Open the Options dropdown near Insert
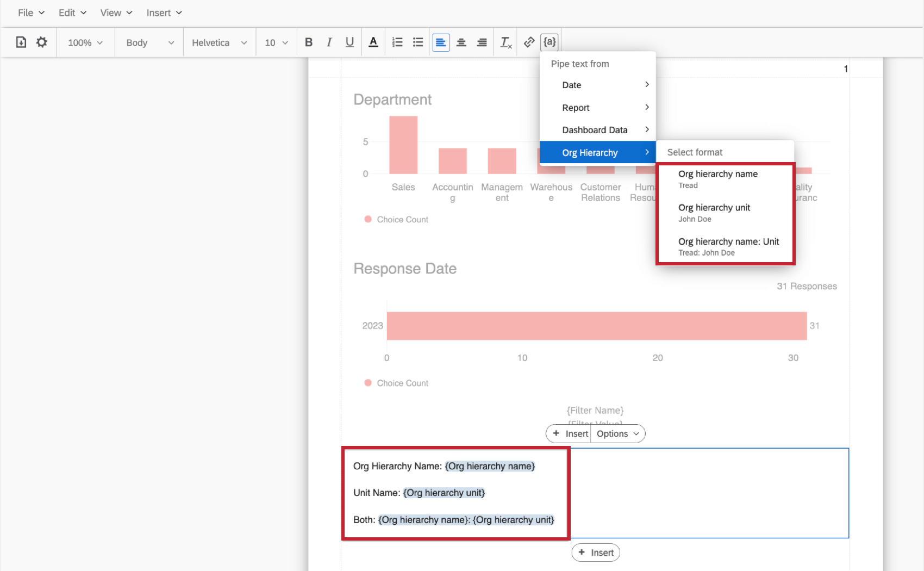This screenshot has width=924, height=571. (x=617, y=433)
